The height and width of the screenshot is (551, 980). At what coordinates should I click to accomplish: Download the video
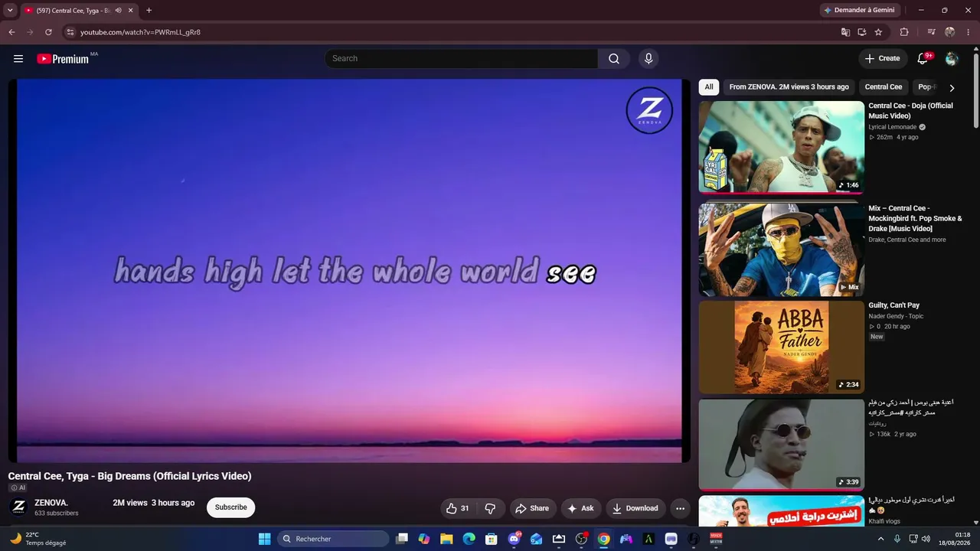pyautogui.click(x=635, y=508)
